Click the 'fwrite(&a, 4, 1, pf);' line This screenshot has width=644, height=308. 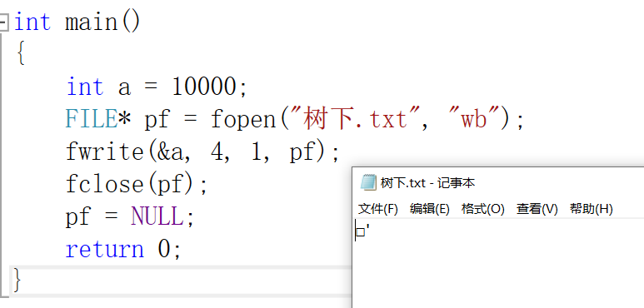202,152
